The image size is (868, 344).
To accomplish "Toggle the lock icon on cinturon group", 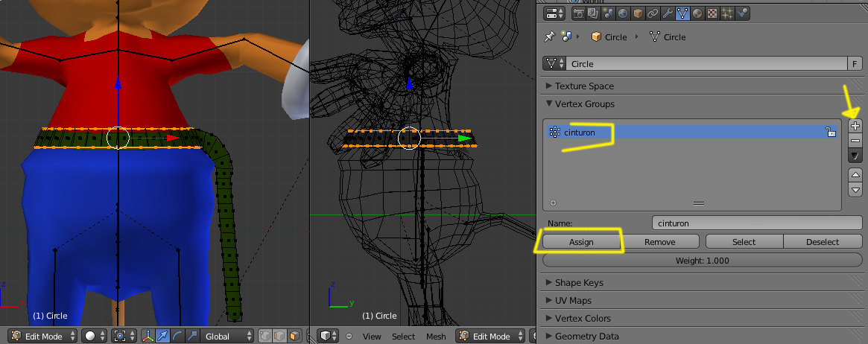I will tap(831, 133).
